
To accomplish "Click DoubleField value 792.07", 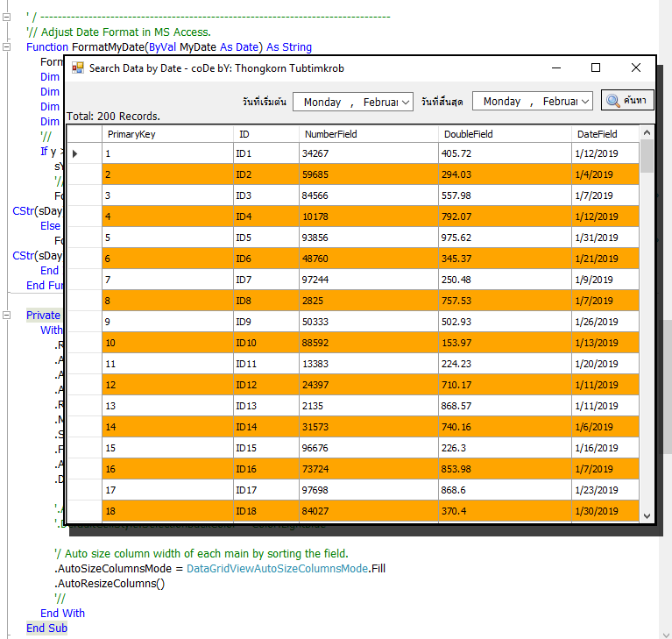I will click(505, 217).
